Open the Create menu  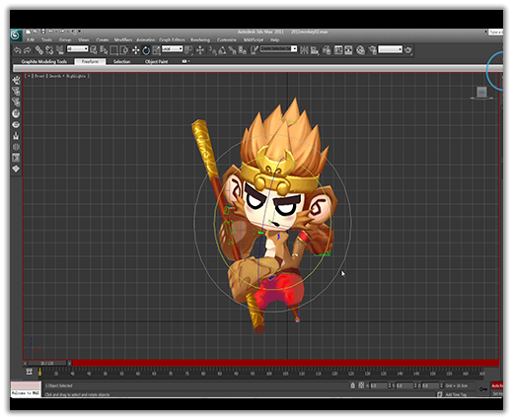(x=103, y=39)
